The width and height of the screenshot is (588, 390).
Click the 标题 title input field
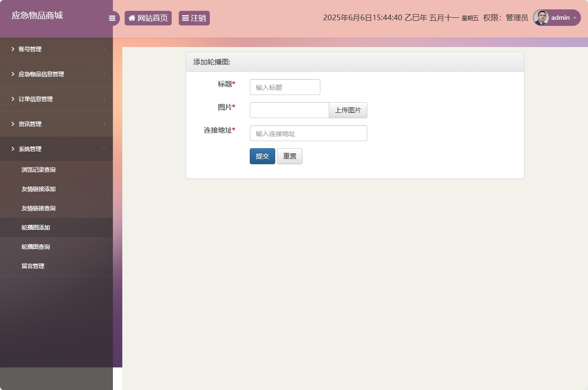point(285,87)
